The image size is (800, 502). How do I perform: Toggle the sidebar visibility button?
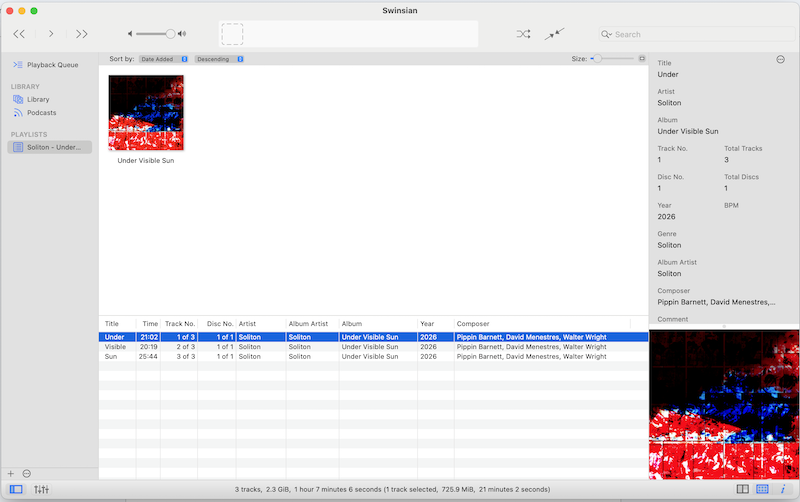[x=16, y=489]
